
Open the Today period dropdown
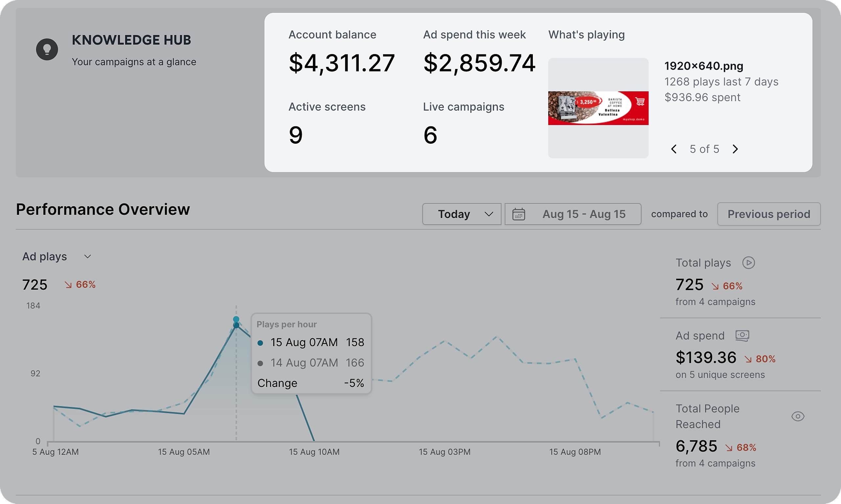coord(462,214)
